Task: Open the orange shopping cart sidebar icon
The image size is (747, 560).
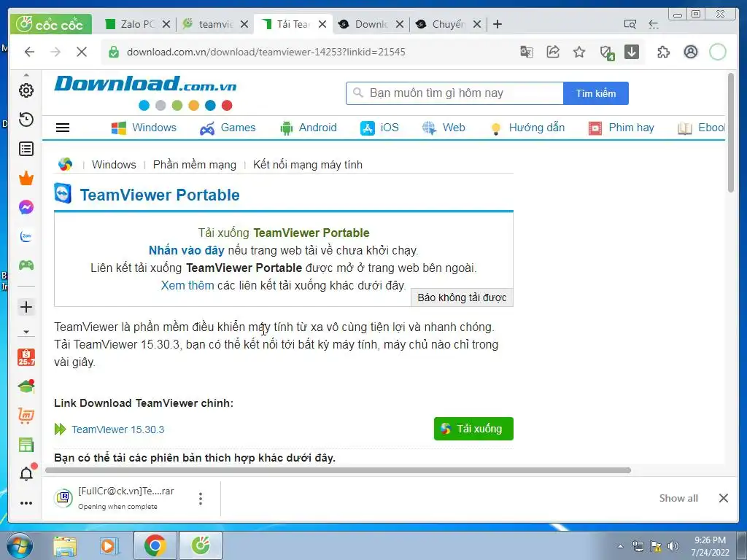Action: 26,416
